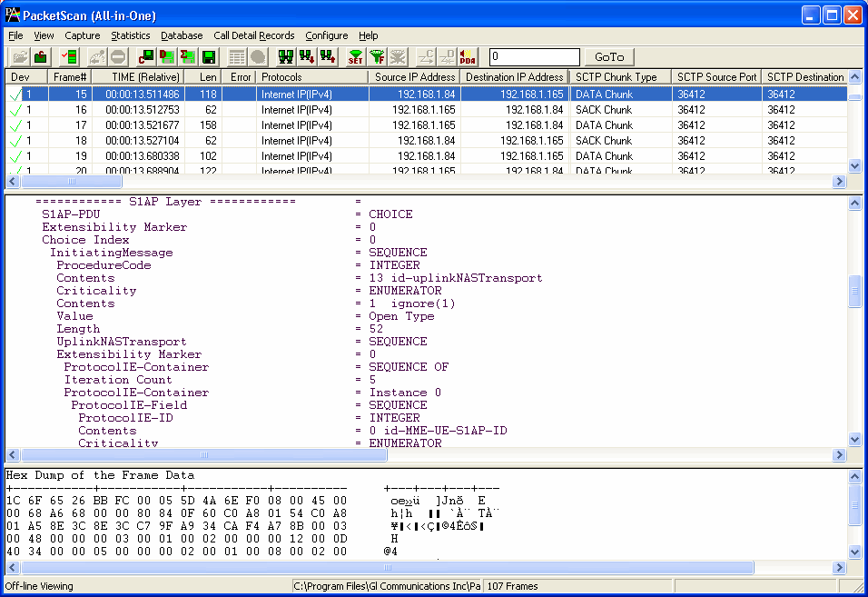Click the frame list scroll up arrow
Image resolution: width=868 pixels, height=597 pixels.
[x=854, y=77]
